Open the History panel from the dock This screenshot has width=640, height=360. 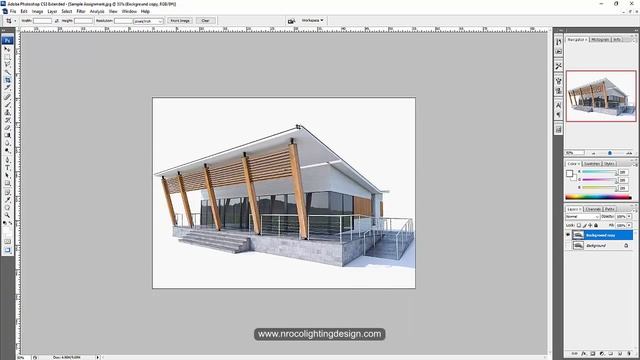[559, 42]
